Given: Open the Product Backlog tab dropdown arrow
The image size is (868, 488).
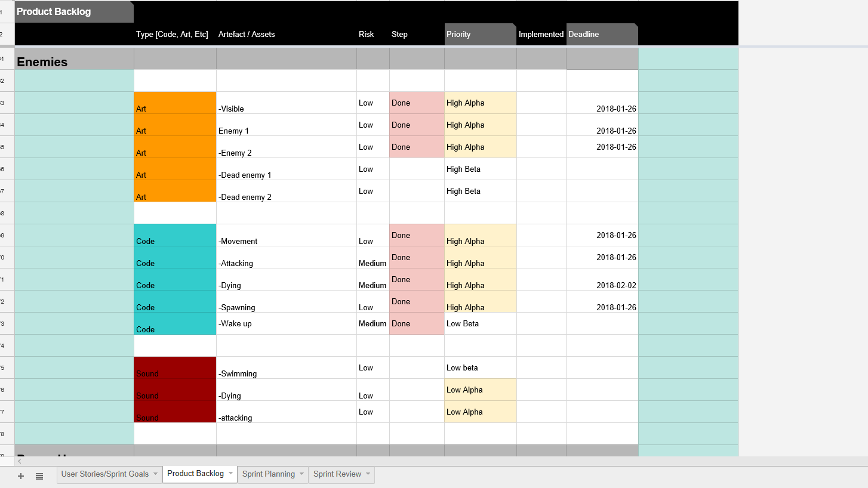Looking at the screenshot, I should (x=231, y=474).
